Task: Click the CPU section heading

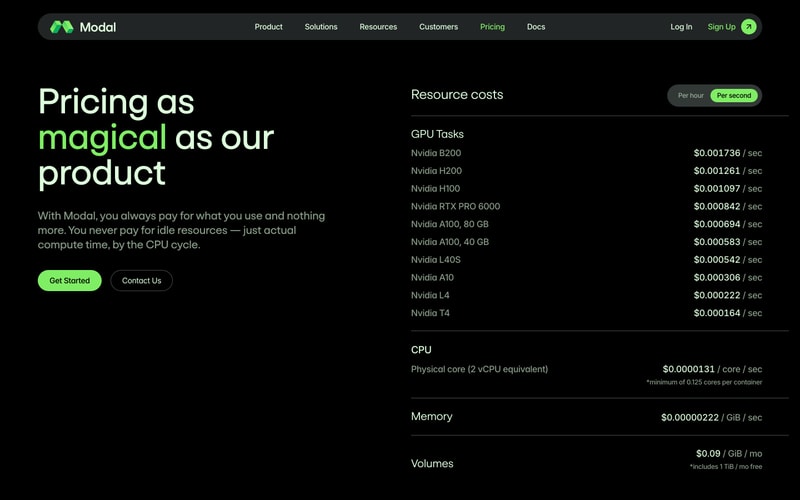Action: (x=421, y=350)
